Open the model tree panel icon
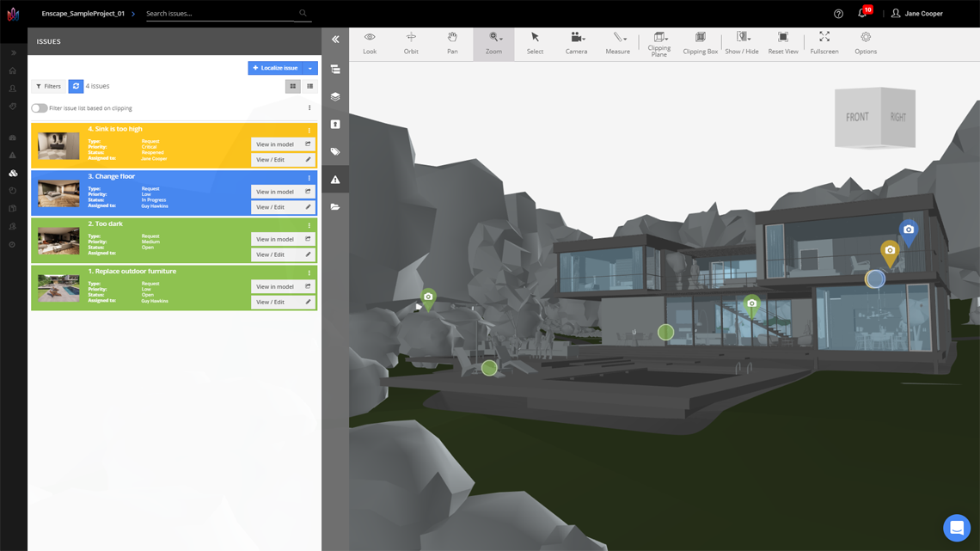Screen dimensions: 980x551 click(335, 70)
